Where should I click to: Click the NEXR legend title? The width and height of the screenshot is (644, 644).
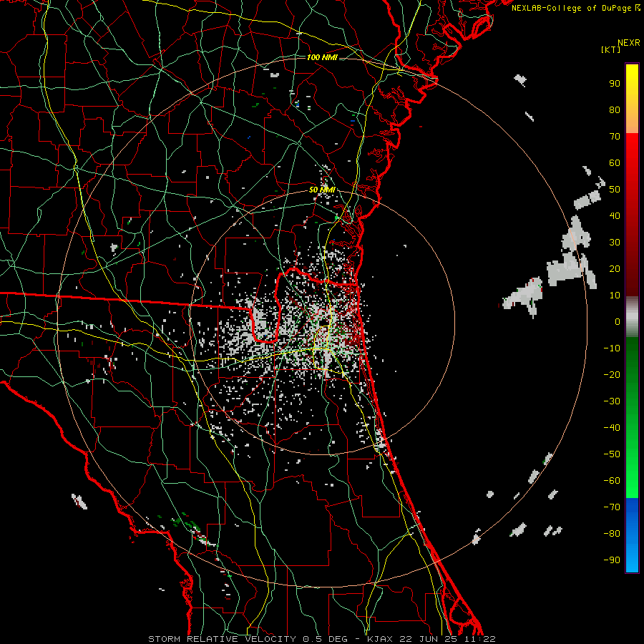pyautogui.click(x=628, y=43)
